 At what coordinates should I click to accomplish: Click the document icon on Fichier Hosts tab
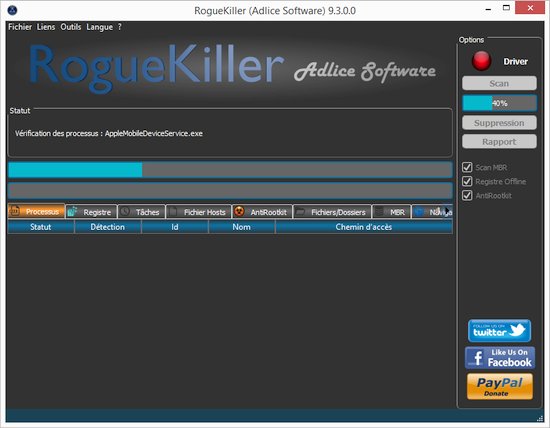tap(173, 212)
